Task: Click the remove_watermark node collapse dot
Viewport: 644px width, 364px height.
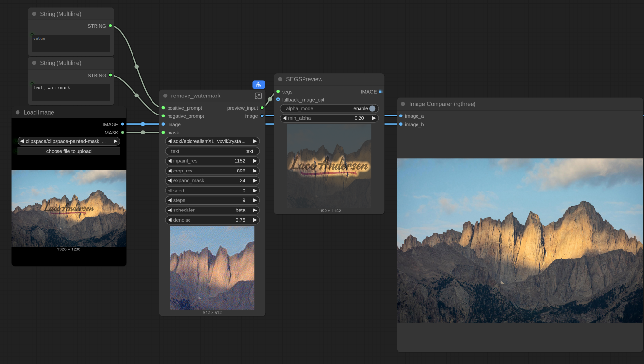Action: pos(165,96)
